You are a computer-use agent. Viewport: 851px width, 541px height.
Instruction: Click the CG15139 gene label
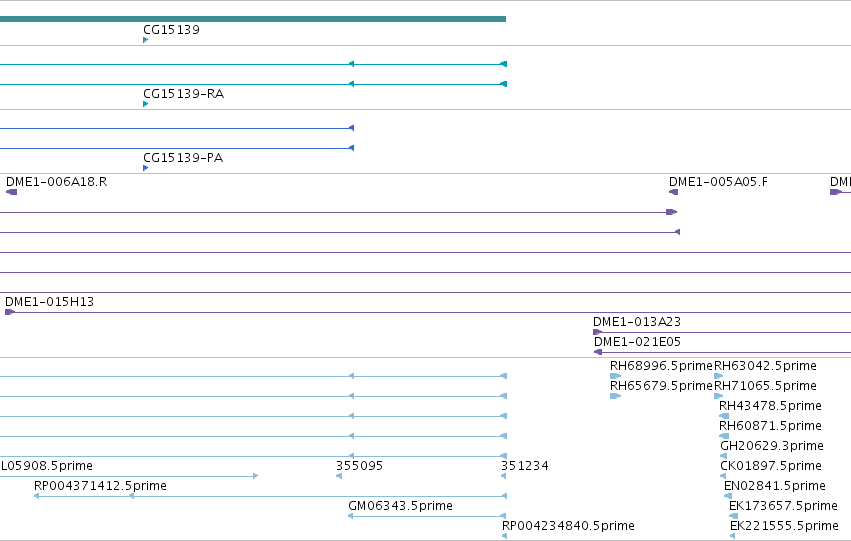tap(171, 30)
